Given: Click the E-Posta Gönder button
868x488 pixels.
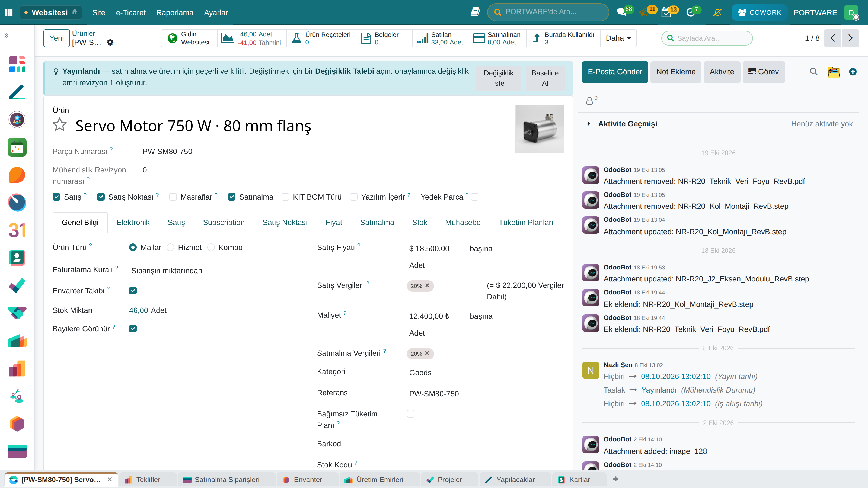Looking at the screenshot, I should pos(615,72).
